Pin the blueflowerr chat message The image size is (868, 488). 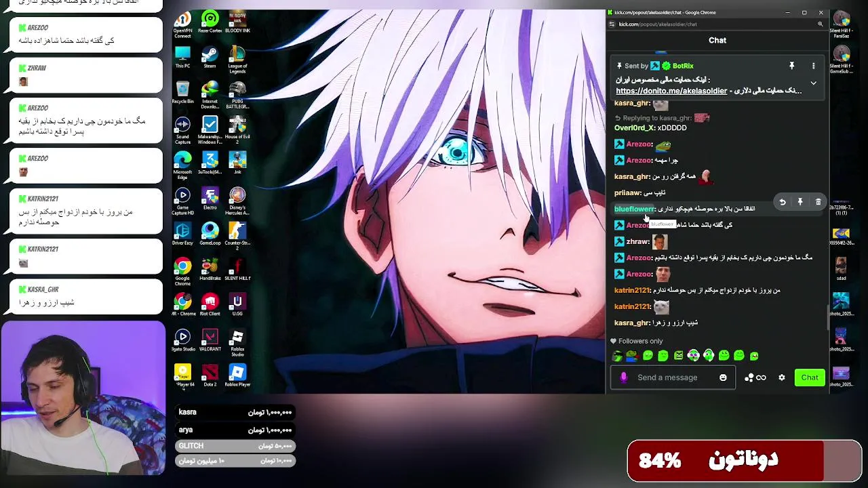800,202
